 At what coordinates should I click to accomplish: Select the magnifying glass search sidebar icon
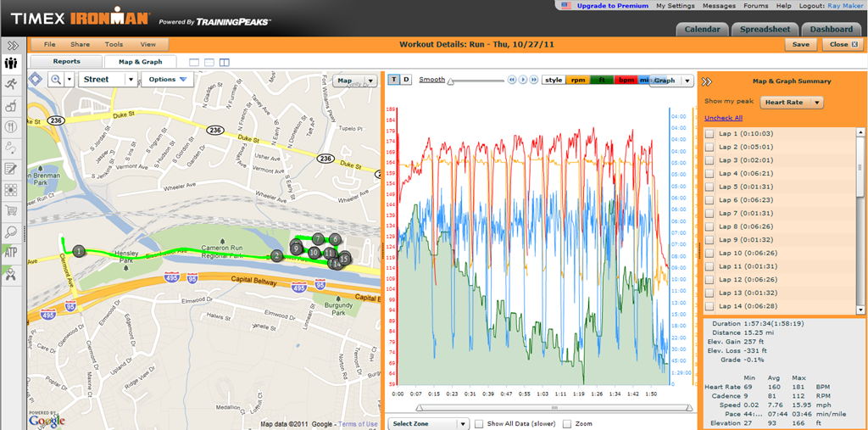coord(11,232)
